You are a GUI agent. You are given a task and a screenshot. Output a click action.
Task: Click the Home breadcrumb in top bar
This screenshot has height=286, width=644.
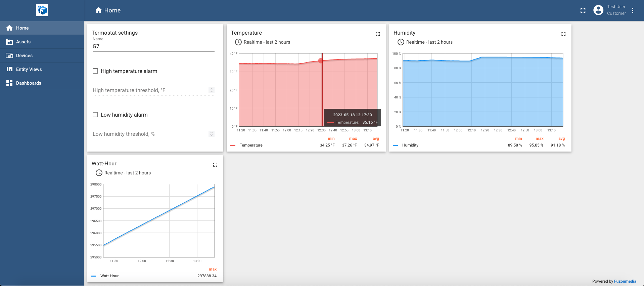[108, 10]
